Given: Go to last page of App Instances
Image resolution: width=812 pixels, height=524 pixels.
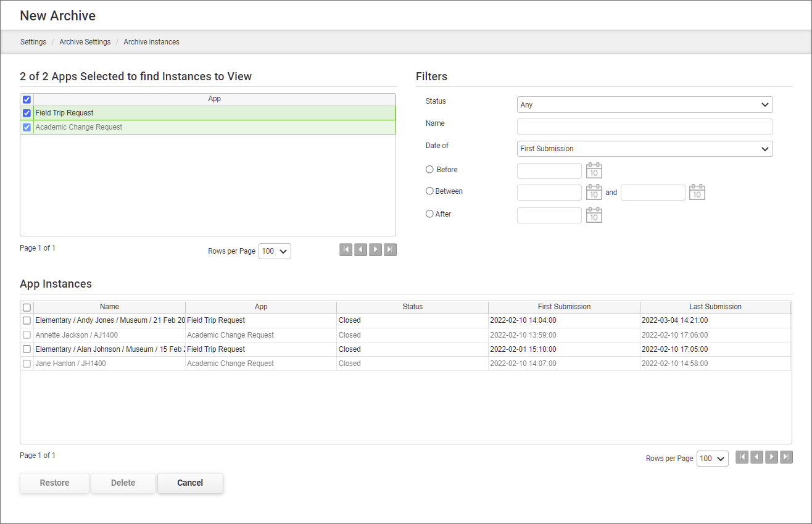Looking at the screenshot, I should pos(786,457).
